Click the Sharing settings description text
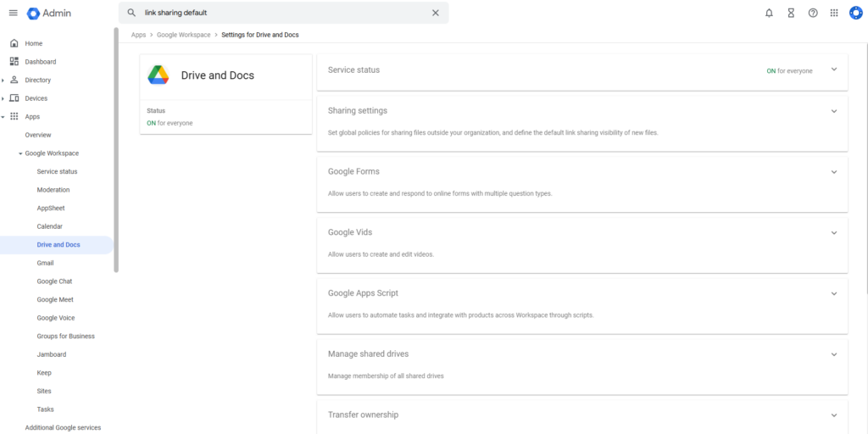Viewport: 868px width, 434px height. pyautogui.click(x=492, y=133)
